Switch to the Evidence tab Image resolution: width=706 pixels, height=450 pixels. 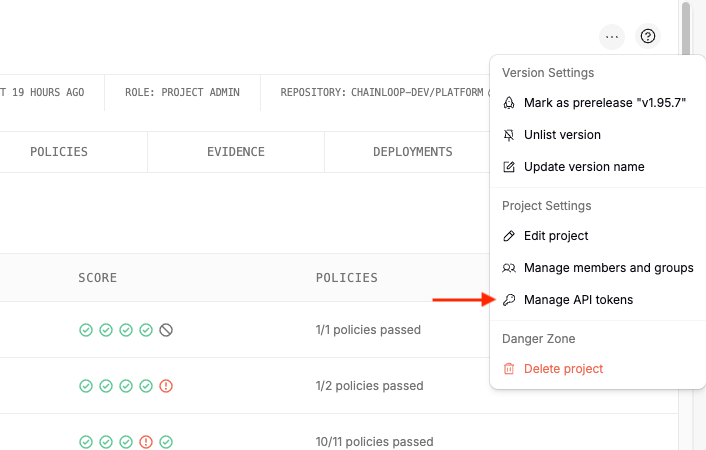click(236, 152)
